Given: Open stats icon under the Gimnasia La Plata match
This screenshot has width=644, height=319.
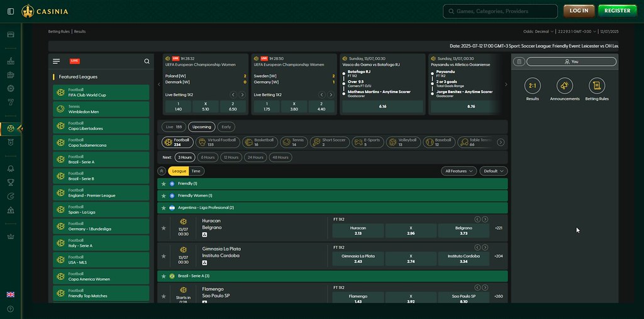Looking at the screenshot, I should point(204,263).
